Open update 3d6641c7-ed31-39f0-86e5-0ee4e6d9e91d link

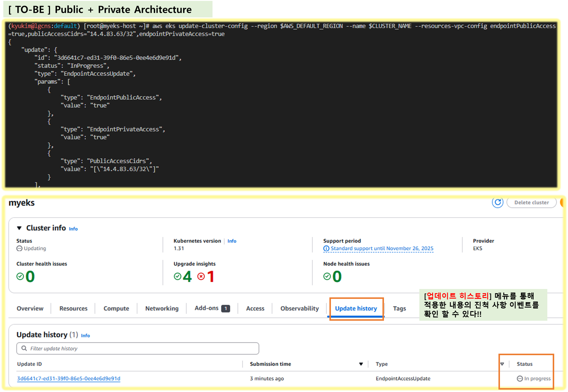point(69,379)
